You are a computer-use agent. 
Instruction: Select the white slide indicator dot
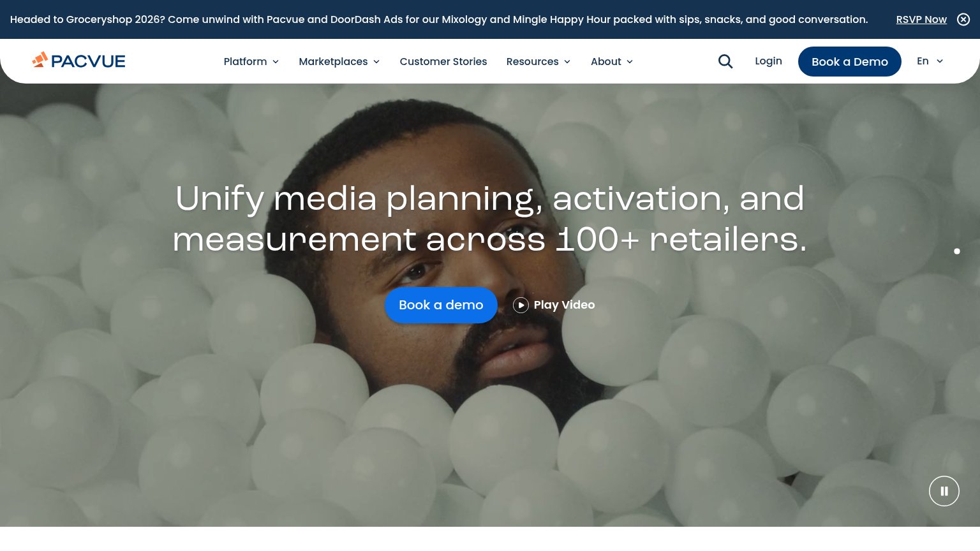tap(957, 251)
